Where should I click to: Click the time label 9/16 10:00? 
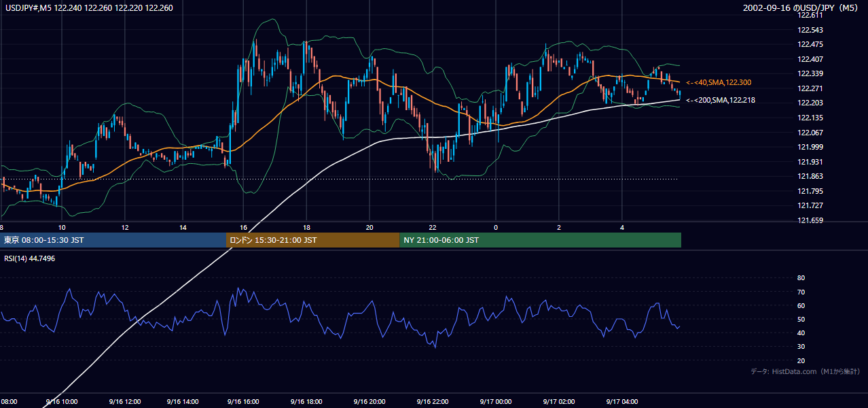[x=62, y=402]
